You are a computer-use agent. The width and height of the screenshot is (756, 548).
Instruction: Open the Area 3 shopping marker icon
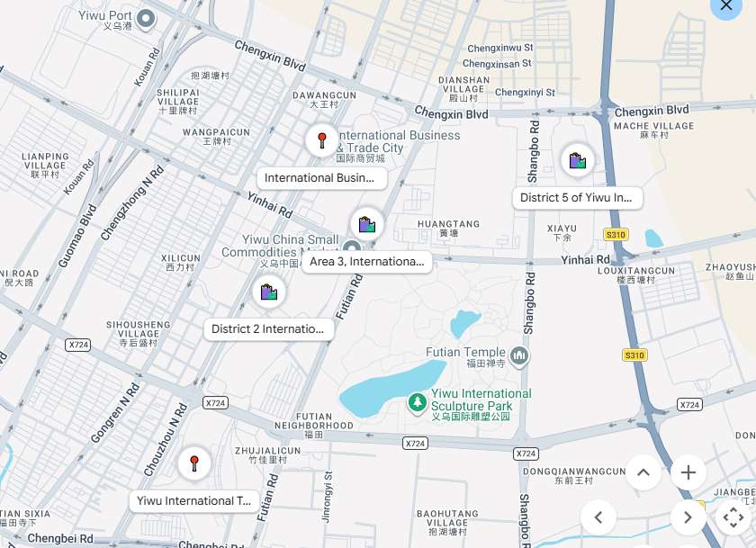[367, 224]
